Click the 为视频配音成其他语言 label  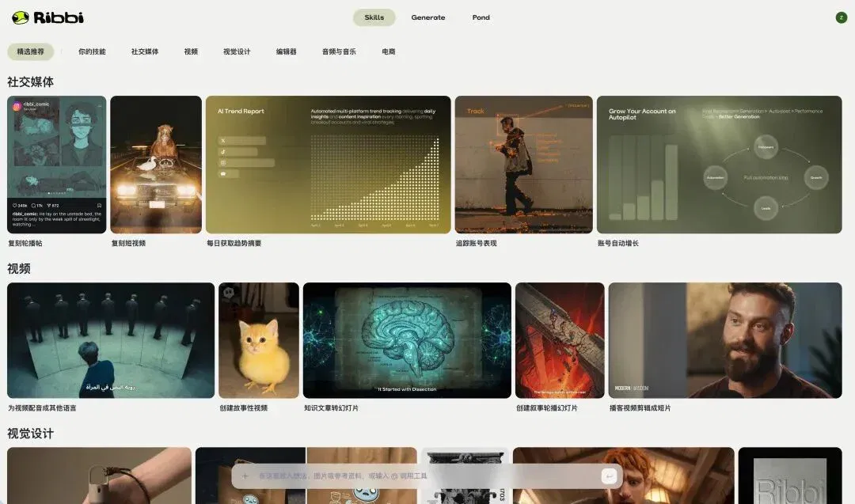(x=42, y=408)
